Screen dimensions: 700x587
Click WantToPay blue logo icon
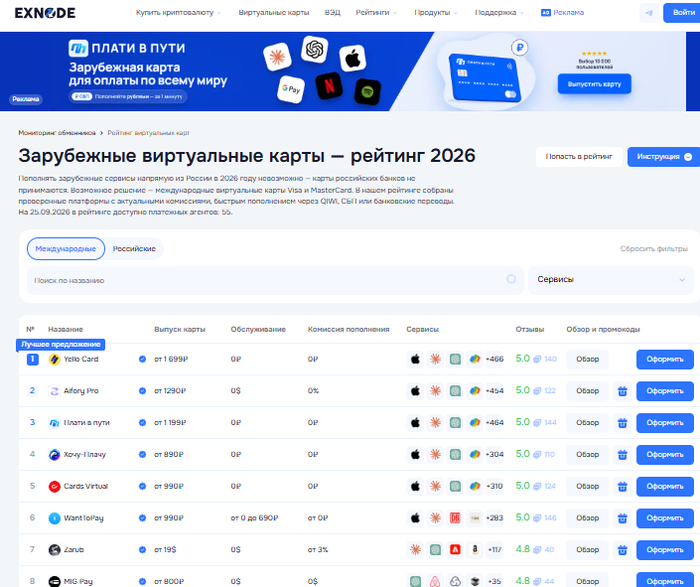[54, 518]
